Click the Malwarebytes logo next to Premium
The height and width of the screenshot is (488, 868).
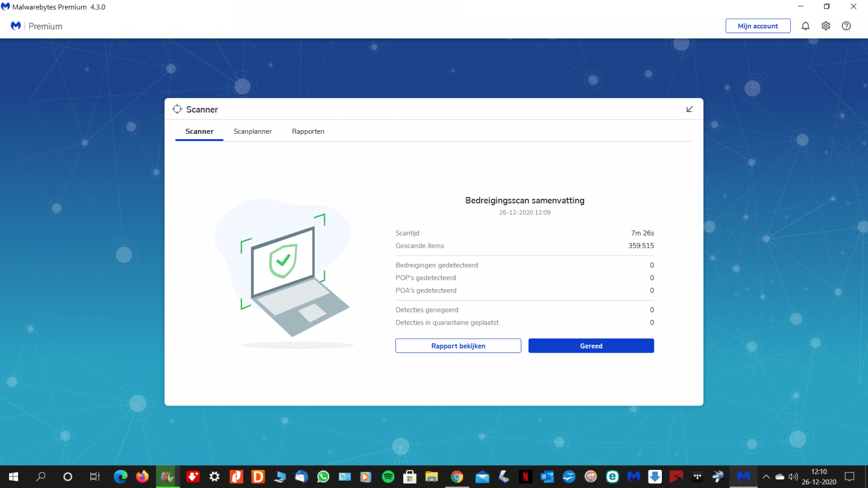16,26
